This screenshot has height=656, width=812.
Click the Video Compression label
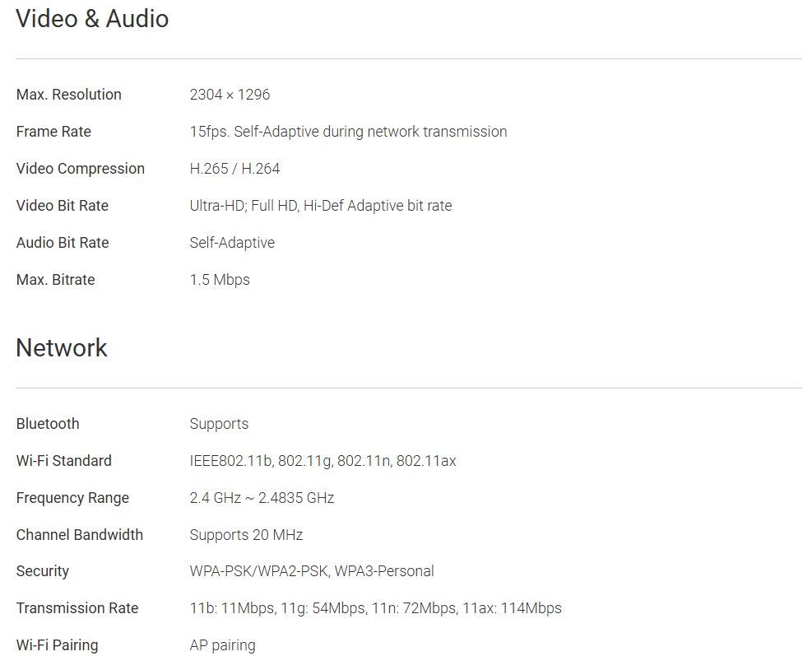80,169
